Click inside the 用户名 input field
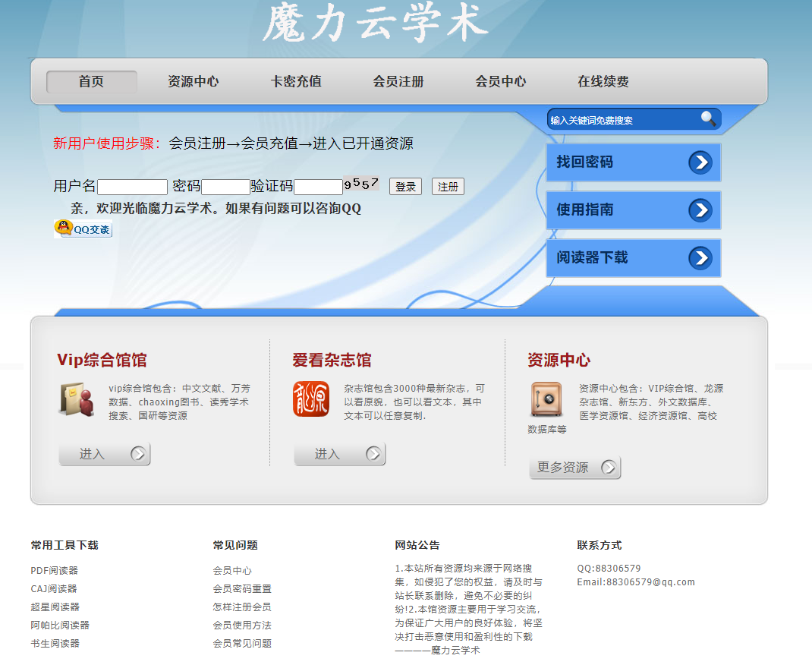Viewport: 812px width, 665px height. coord(132,186)
